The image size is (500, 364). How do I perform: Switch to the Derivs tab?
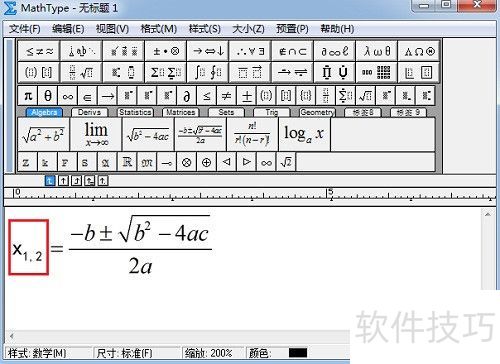[x=89, y=112]
